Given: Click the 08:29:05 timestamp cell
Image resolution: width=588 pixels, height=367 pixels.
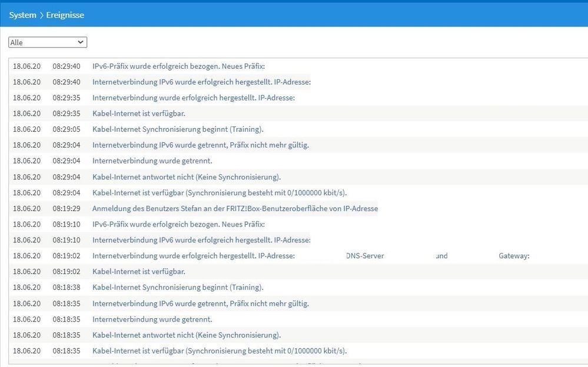Looking at the screenshot, I should pyautogui.click(x=67, y=129).
